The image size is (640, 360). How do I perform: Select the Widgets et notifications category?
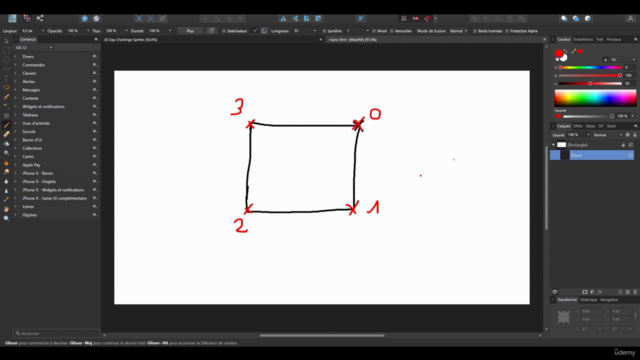(43, 107)
